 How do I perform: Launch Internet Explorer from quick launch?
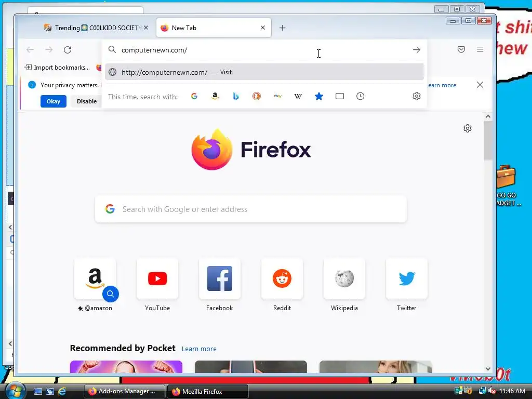pyautogui.click(x=62, y=391)
